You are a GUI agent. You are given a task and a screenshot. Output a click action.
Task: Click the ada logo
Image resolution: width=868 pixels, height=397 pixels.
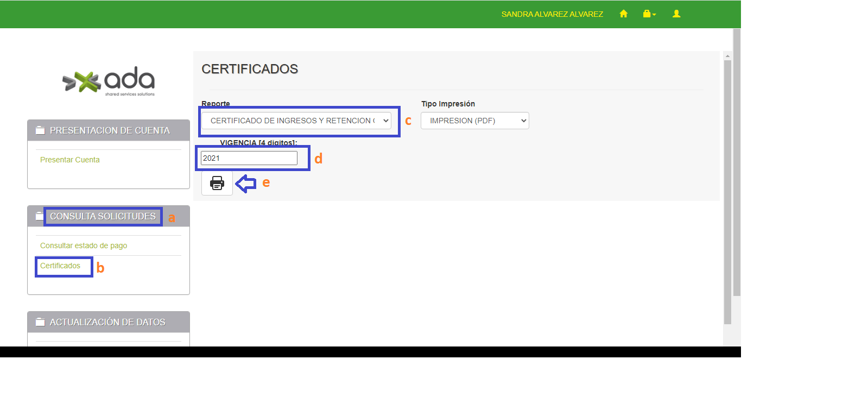109,81
